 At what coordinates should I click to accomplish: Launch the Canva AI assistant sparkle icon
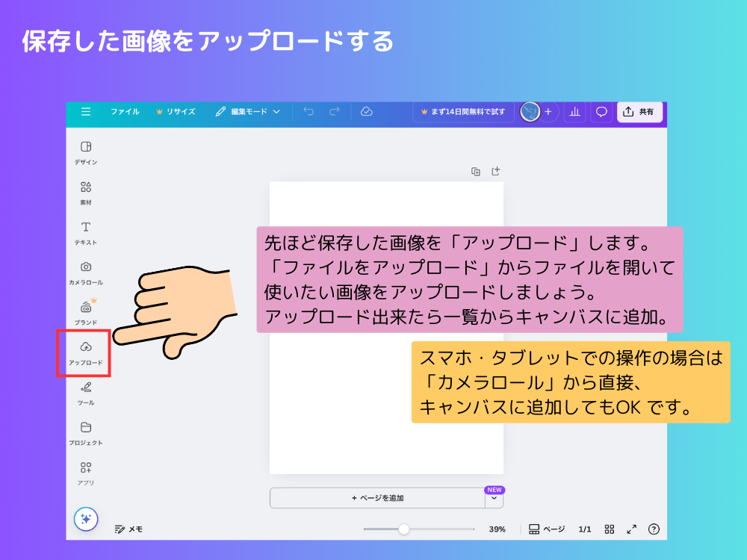click(x=86, y=520)
